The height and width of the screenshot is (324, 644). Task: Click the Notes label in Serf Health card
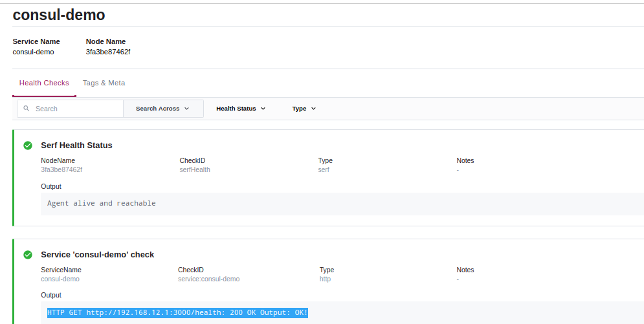click(465, 160)
